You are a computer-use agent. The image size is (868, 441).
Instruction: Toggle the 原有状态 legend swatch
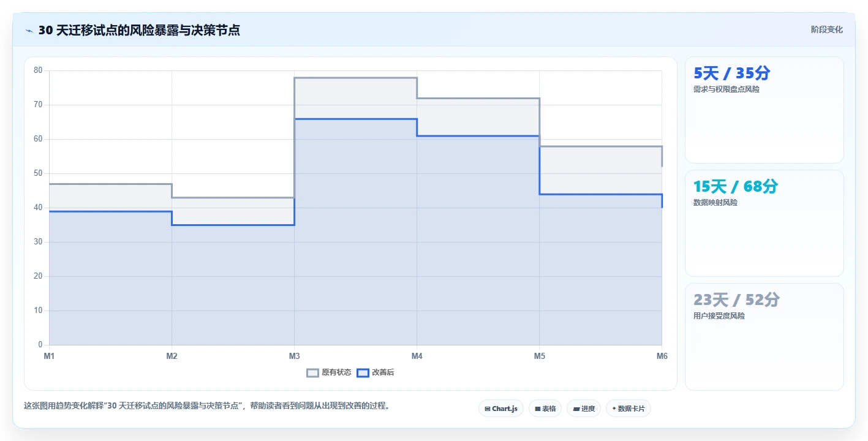312,372
